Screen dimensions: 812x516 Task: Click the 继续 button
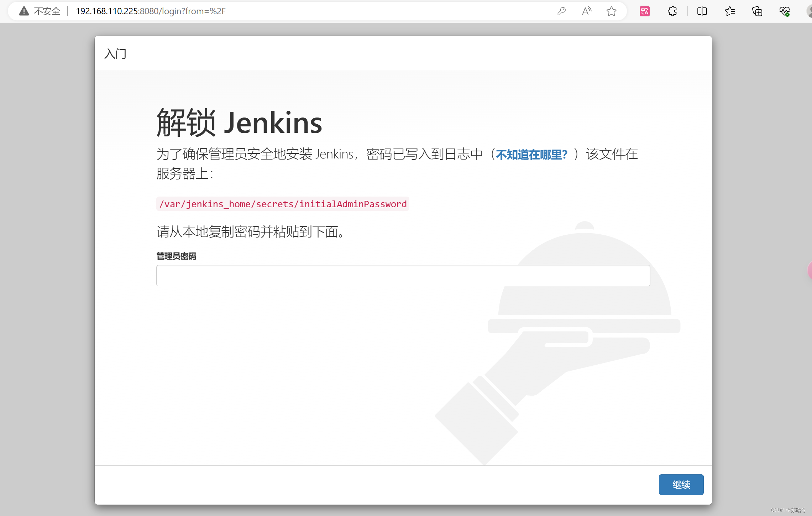click(681, 484)
